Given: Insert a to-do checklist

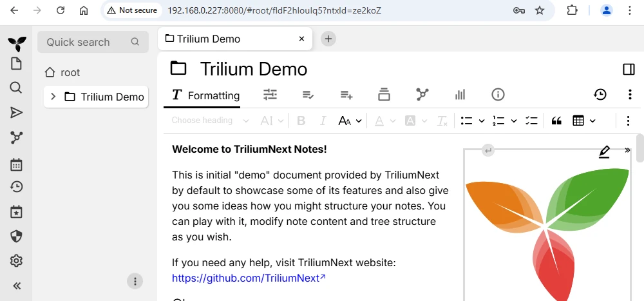Looking at the screenshot, I should coord(531,121).
